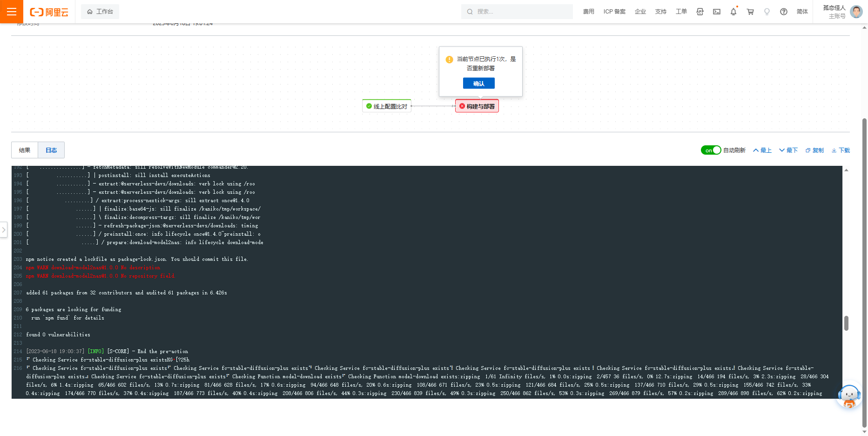Click log line 'added 61 packages from 32 contributors'
Screen dimensions: 868x436
(127, 293)
